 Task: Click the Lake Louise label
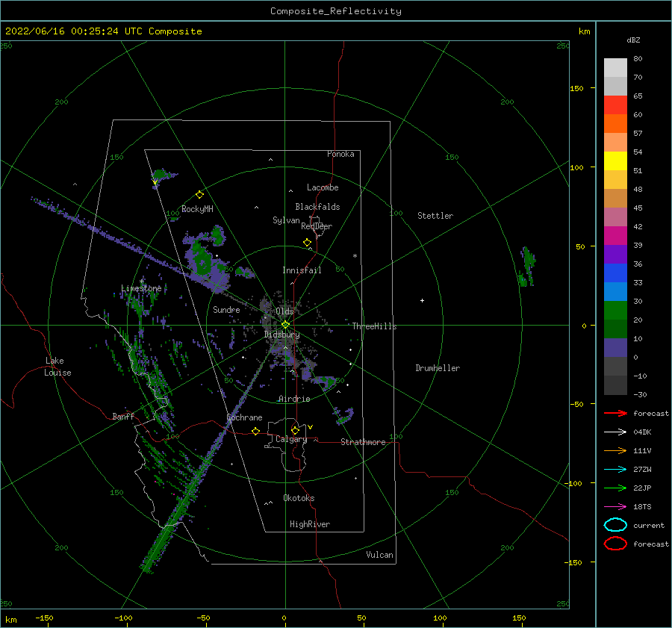(57, 367)
